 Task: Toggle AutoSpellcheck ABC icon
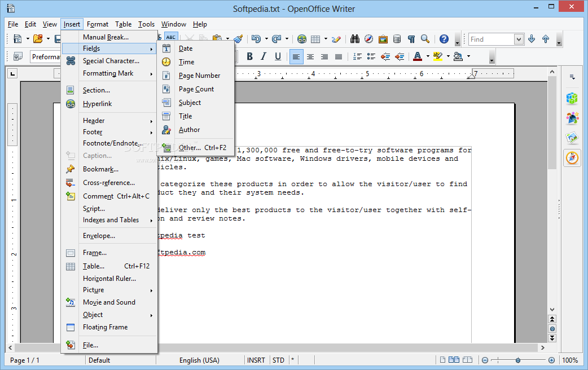coord(171,37)
